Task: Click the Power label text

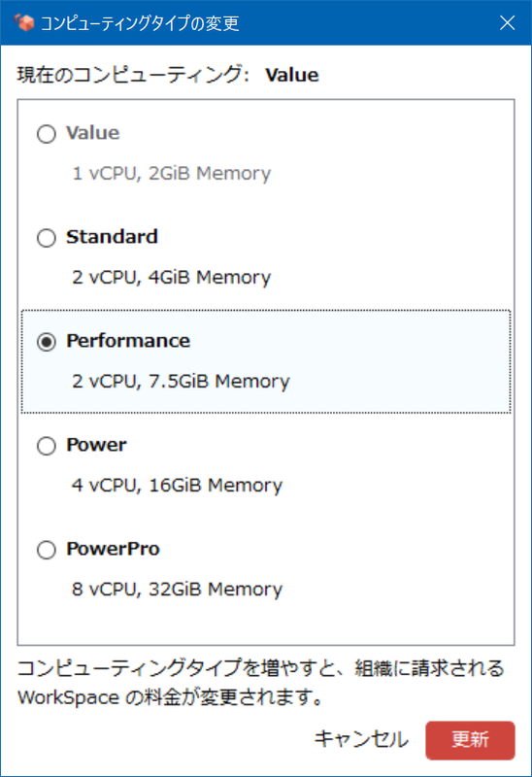Action: 96,445
